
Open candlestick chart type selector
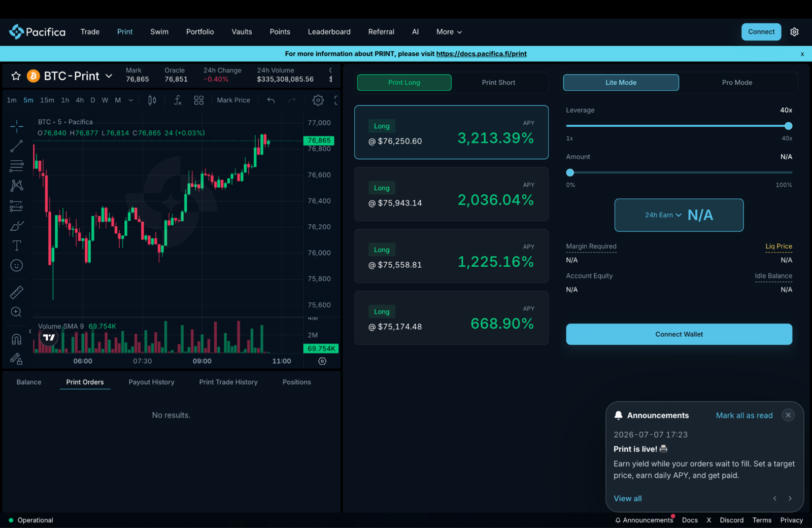click(x=152, y=100)
